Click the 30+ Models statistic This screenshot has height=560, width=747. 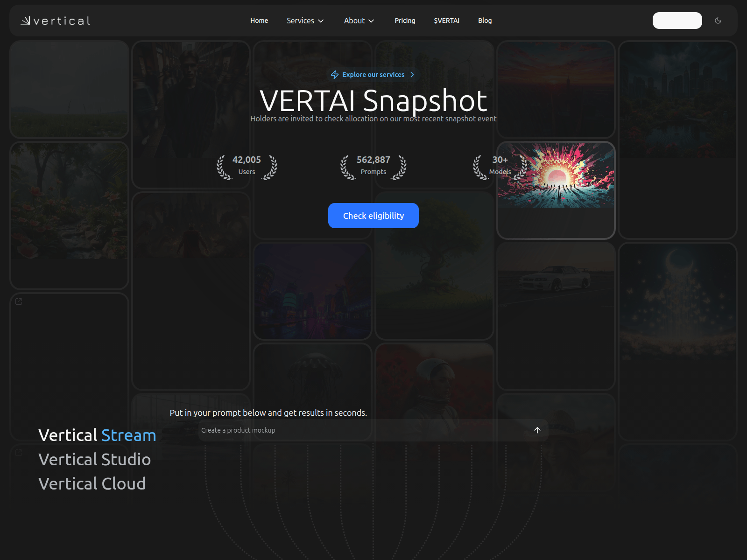[x=500, y=167]
